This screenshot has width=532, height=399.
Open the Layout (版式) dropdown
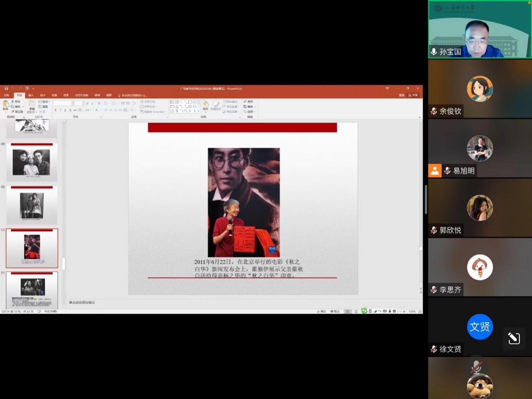point(44,102)
